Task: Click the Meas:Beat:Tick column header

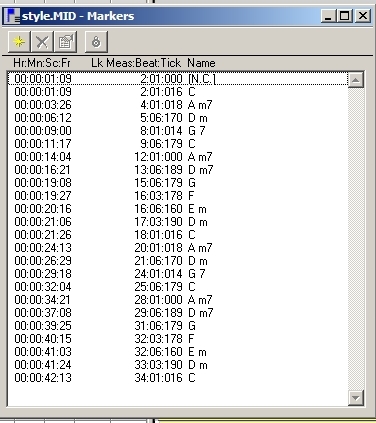Action: click(x=144, y=63)
